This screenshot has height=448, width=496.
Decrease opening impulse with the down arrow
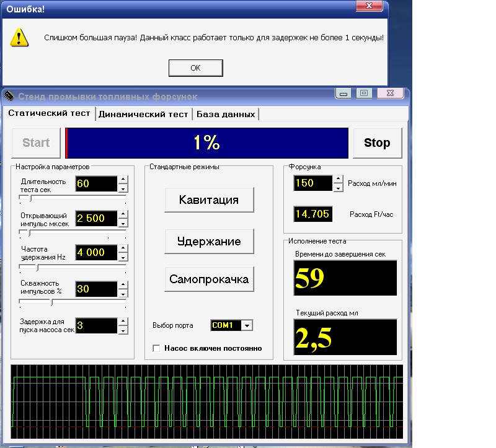(123, 222)
